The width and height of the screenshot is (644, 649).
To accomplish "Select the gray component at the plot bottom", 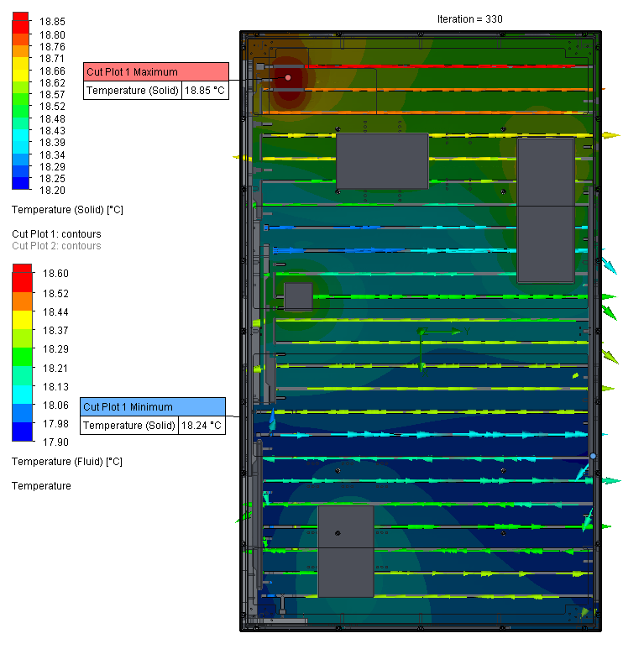I will pyautogui.click(x=345, y=550).
